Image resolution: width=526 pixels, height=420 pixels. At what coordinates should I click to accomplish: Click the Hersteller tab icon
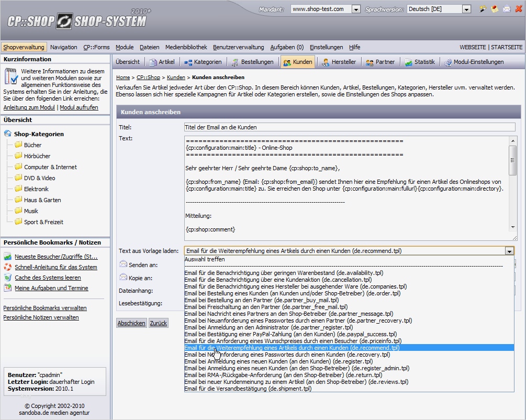coord(326,62)
